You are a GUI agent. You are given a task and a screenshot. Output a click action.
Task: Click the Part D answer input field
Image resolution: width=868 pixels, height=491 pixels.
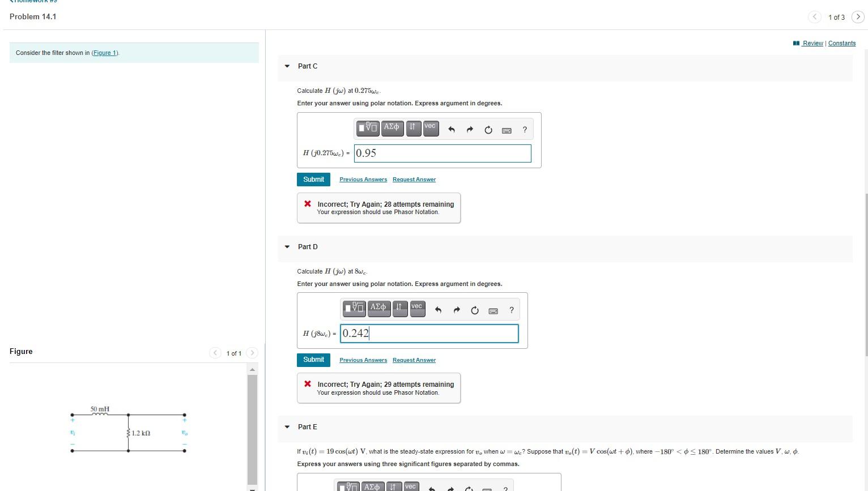pos(429,334)
